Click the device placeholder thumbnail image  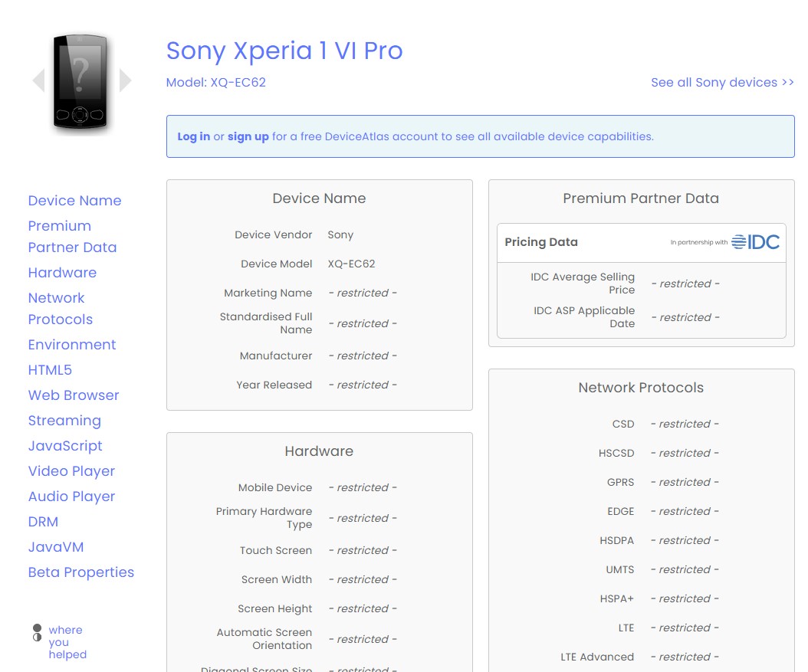[80, 80]
